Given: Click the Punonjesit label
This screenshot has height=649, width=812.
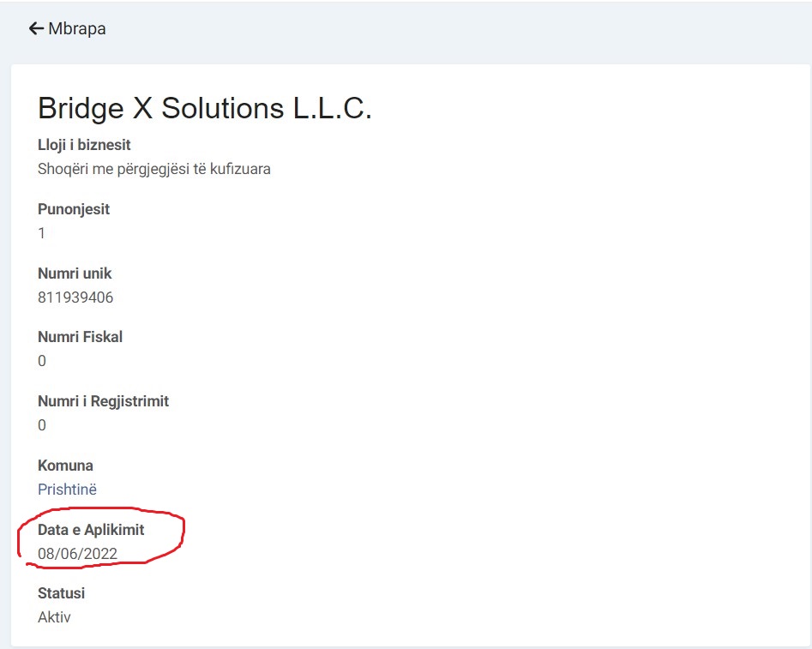Looking at the screenshot, I should point(74,209).
